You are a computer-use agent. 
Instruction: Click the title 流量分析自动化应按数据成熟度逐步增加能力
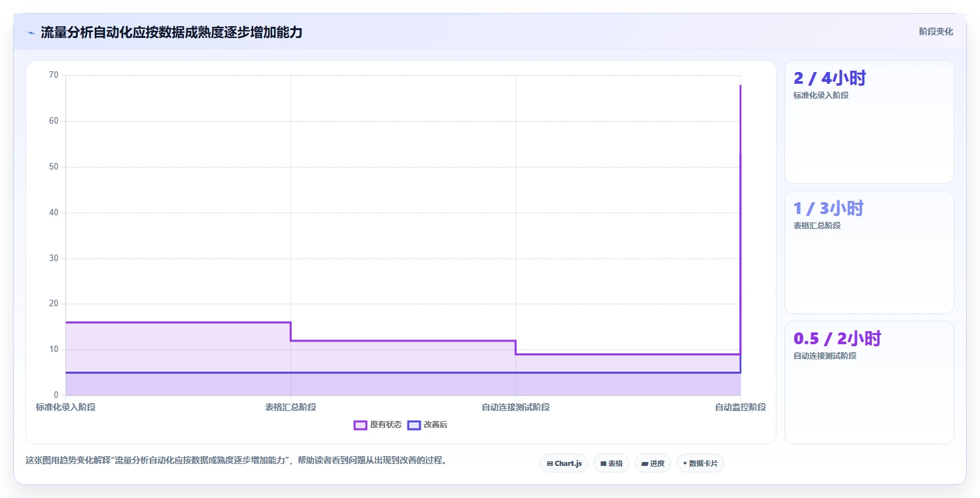(x=171, y=32)
